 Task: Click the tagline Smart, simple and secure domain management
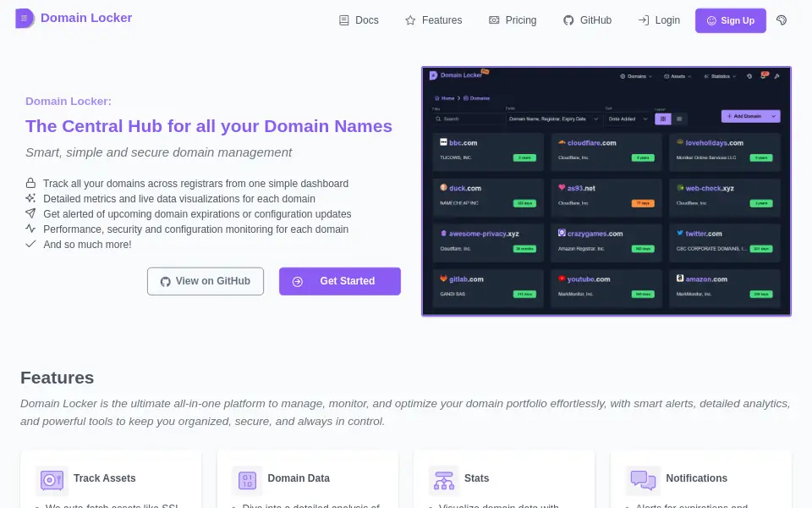(x=158, y=152)
